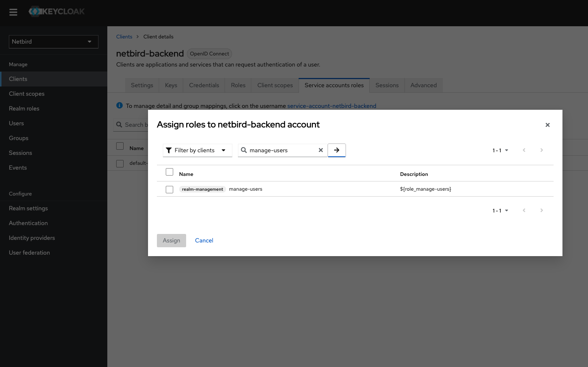The height and width of the screenshot is (367, 588).
Task: Click the Keycloak logo
Action: click(x=57, y=11)
